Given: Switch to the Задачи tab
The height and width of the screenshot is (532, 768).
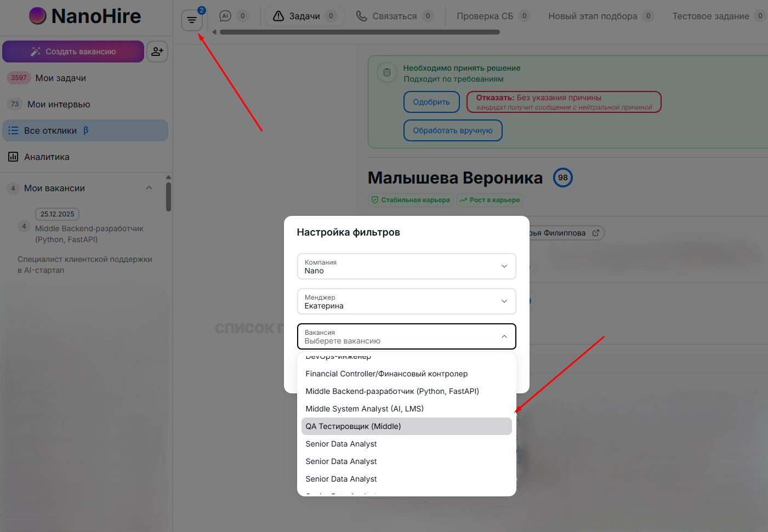Looking at the screenshot, I should point(304,16).
